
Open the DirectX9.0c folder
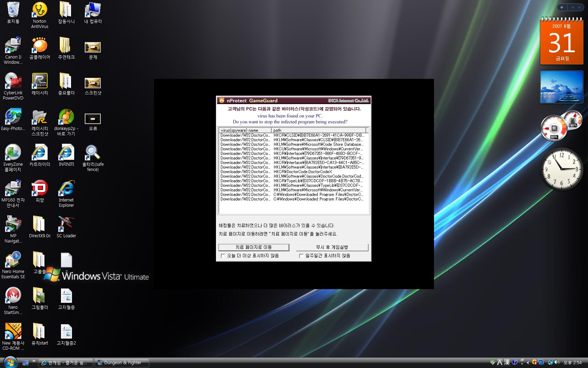(x=40, y=227)
